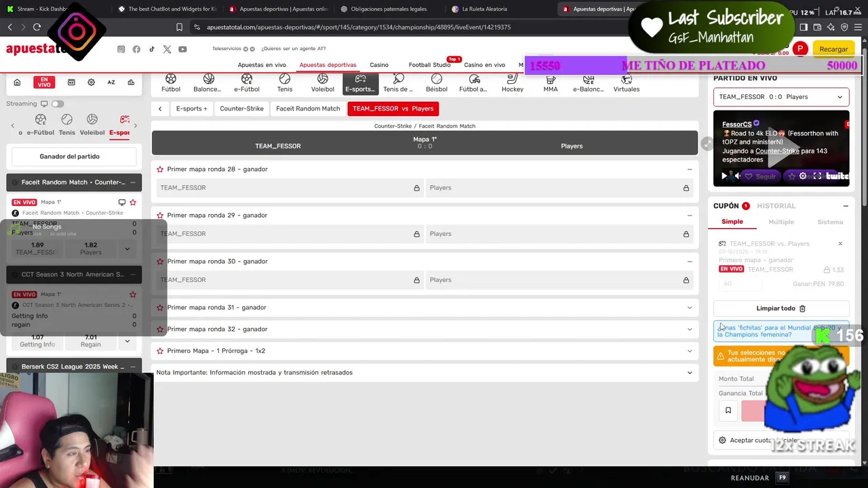The width and height of the screenshot is (868, 488).
Task: Click Limpiar todo in coupon
Action: (x=781, y=308)
